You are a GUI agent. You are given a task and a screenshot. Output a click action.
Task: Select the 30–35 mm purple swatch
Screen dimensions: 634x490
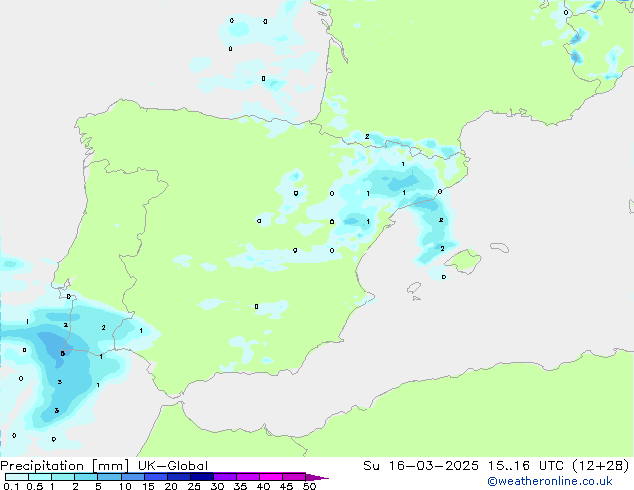[x=224, y=477]
